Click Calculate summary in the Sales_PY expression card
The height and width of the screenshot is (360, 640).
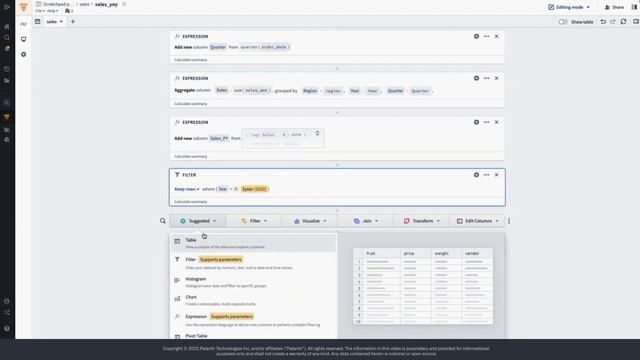[x=191, y=156]
